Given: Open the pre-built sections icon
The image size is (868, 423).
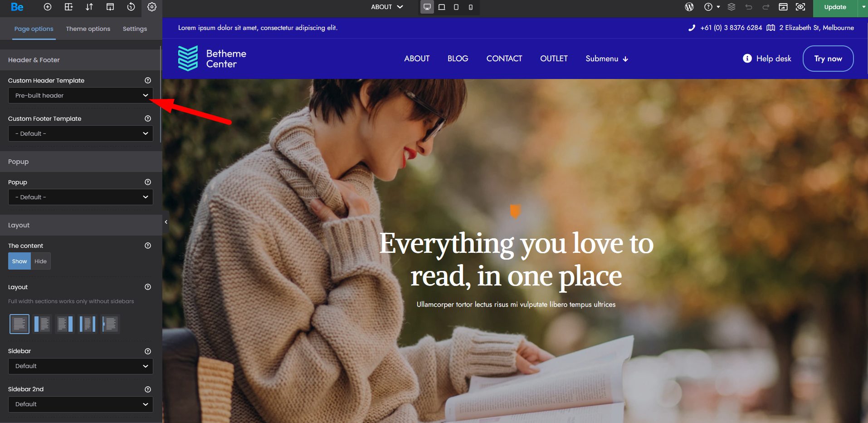Looking at the screenshot, I should click(68, 7).
